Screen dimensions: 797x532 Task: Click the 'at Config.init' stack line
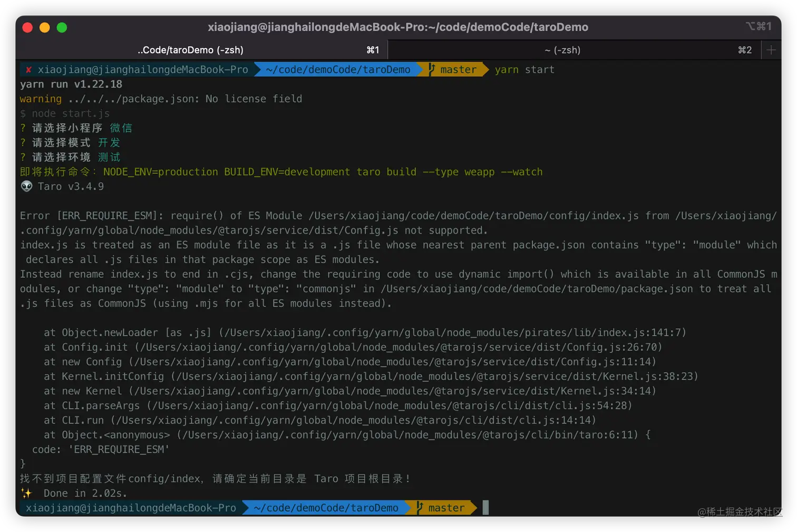pos(353,347)
